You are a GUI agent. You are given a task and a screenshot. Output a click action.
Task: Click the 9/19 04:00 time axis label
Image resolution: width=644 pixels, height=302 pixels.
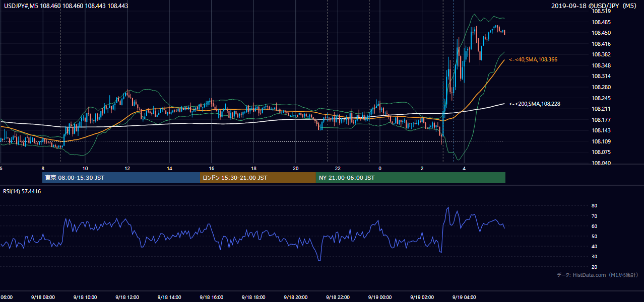pos(464,297)
